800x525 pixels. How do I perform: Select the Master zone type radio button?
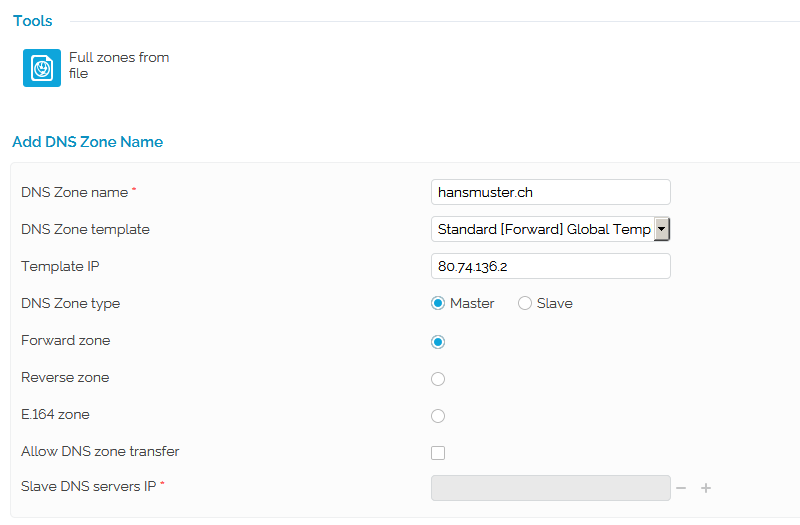(x=438, y=304)
